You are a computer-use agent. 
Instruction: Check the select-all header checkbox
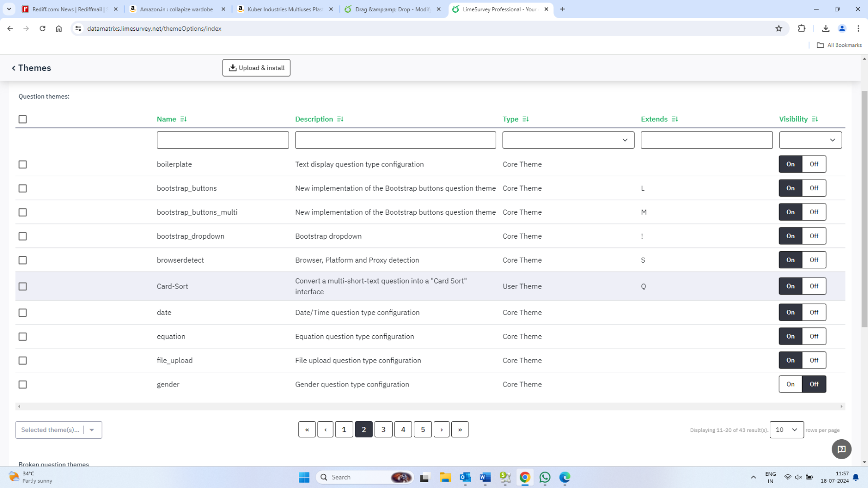pyautogui.click(x=22, y=119)
